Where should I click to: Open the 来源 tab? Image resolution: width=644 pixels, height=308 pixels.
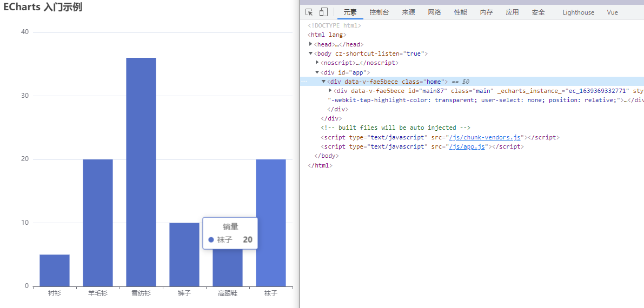(408, 12)
